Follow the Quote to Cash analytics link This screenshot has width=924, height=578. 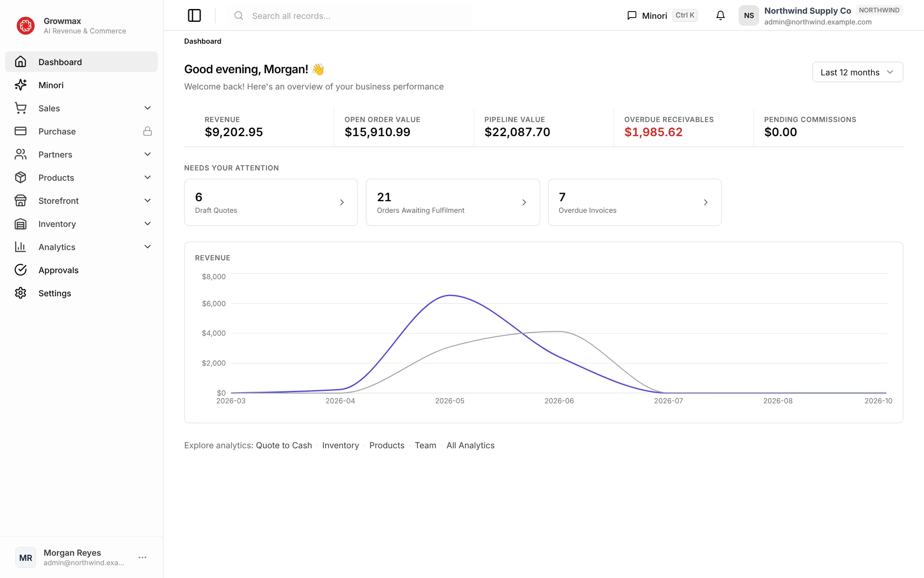[x=284, y=445]
